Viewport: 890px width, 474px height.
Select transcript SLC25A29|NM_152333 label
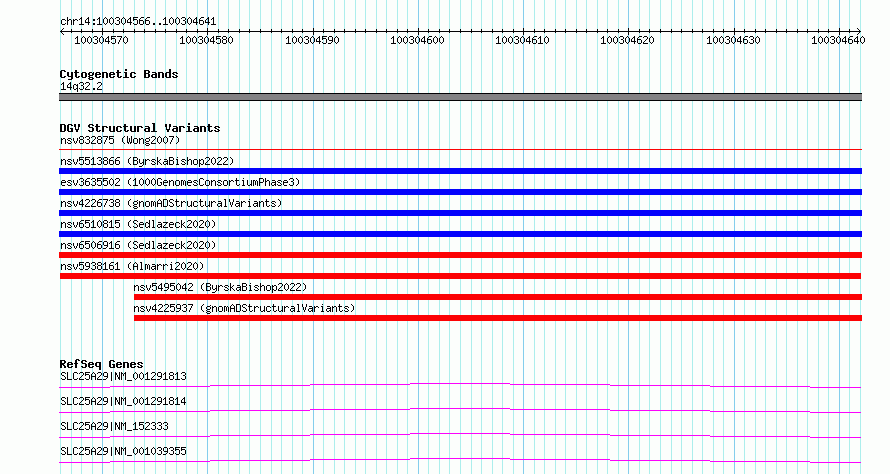click(114, 426)
